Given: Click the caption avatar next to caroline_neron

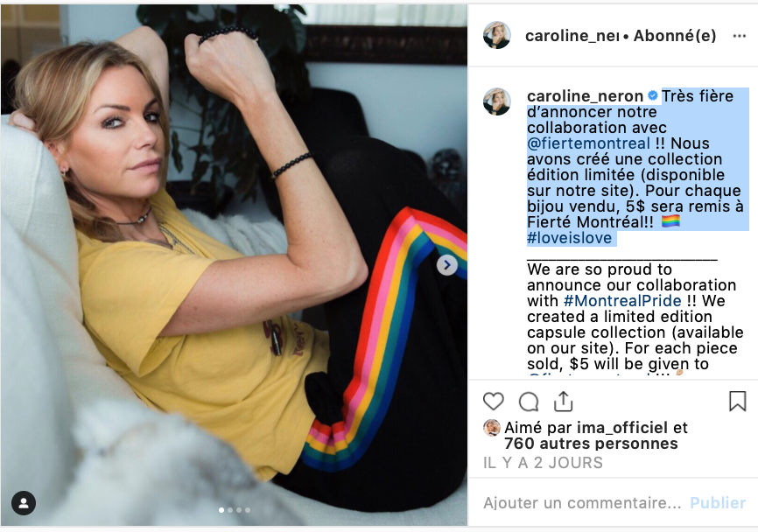Looking at the screenshot, I should coord(497,101).
